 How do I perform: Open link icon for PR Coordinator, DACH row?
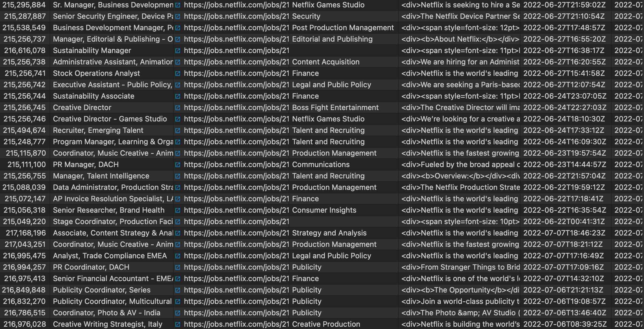[178, 267]
